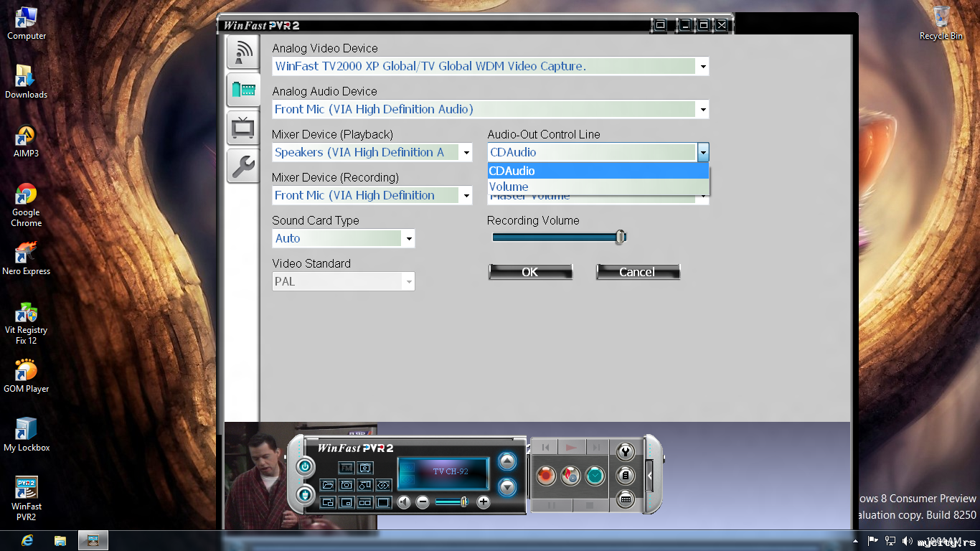
Task: Open the TV settings tab
Action: [243, 128]
